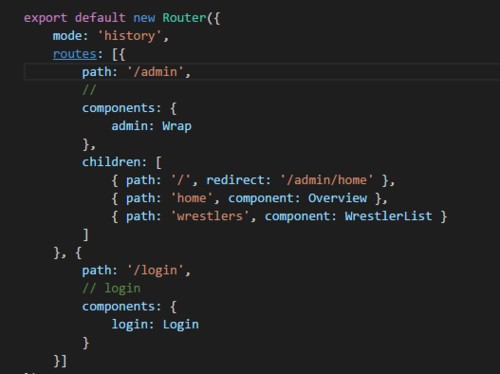The height and width of the screenshot is (374, 500).
Task: Click the 'wrestlers' path string
Action: point(210,216)
